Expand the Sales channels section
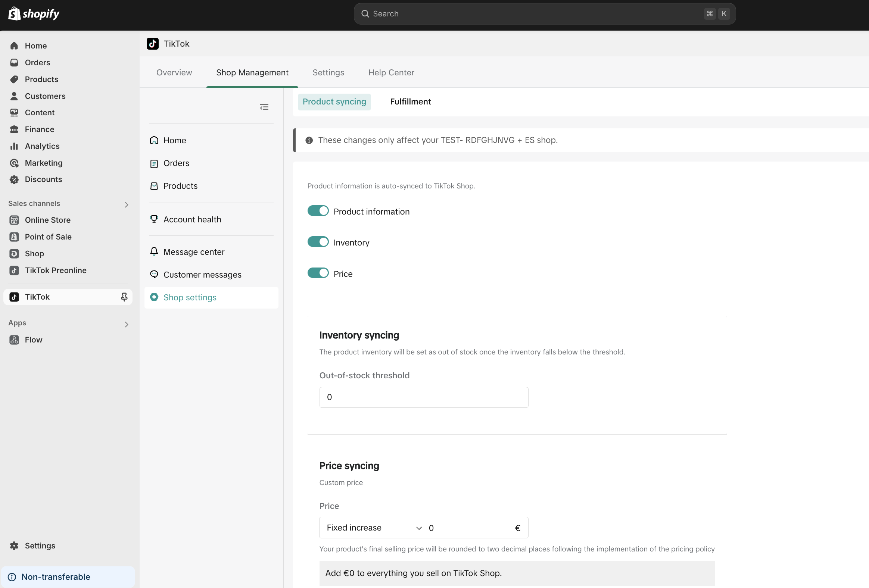 point(127,204)
